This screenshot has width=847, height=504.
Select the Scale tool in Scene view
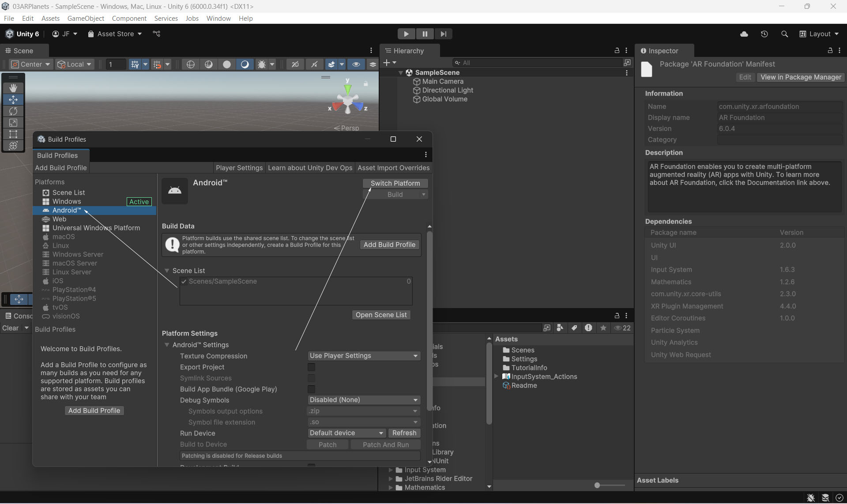click(x=13, y=123)
